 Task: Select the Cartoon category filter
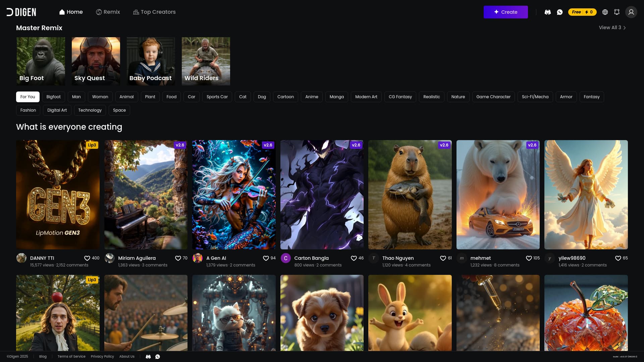click(x=285, y=97)
